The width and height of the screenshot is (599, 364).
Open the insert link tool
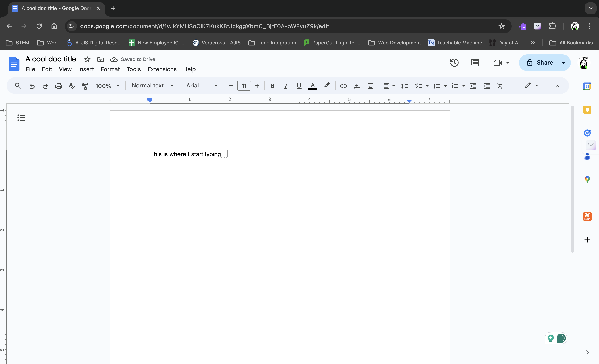click(344, 86)
